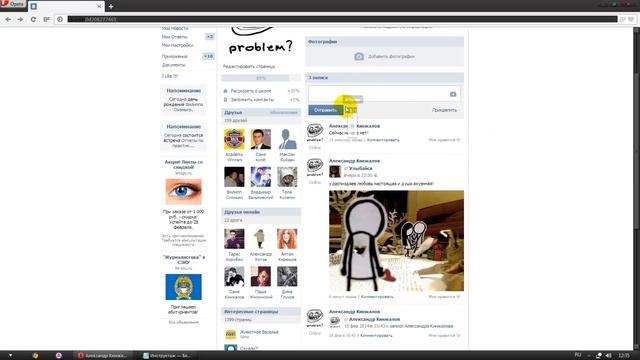Like the 15 фев repost via Мне нравится
The width and height of the screenshot is (640, 360).
click(444, 336)
